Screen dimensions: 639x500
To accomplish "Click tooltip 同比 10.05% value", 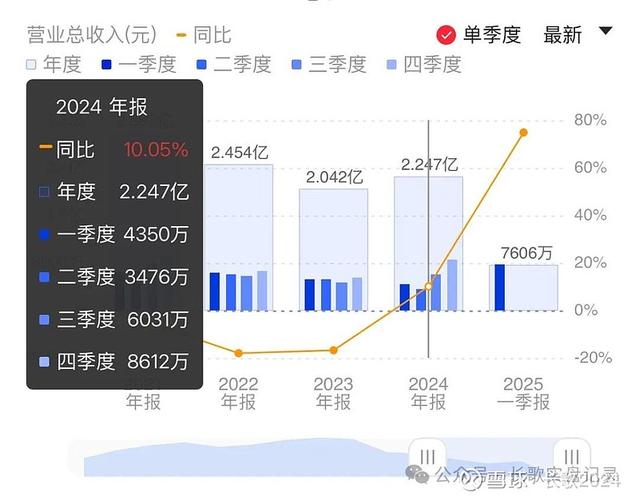I will (x=156, y=150).
